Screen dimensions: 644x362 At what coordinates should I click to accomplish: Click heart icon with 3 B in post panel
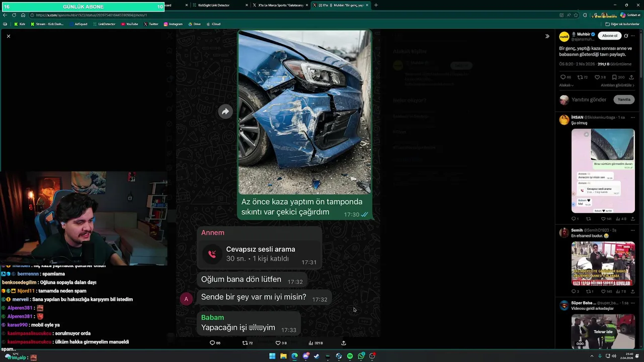(x=597, y=77)
